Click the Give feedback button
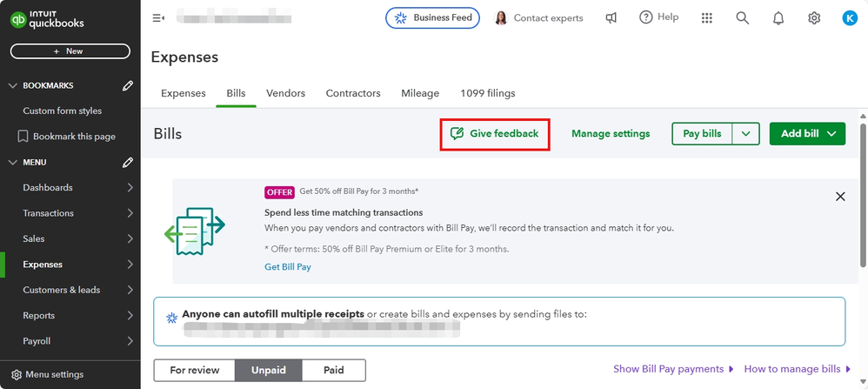Image resolution: width=868 pixels, height=389 pixels. click(495, 134)
